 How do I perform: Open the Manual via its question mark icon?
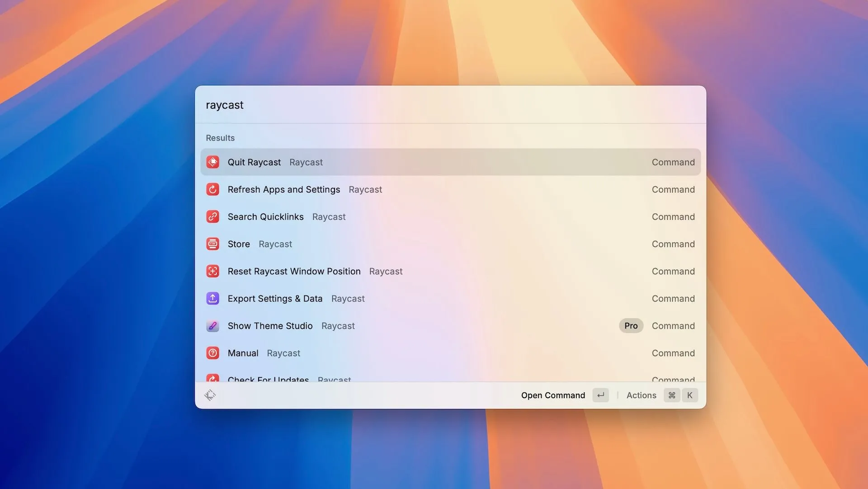pyautogui.click(x=212, y=353)
